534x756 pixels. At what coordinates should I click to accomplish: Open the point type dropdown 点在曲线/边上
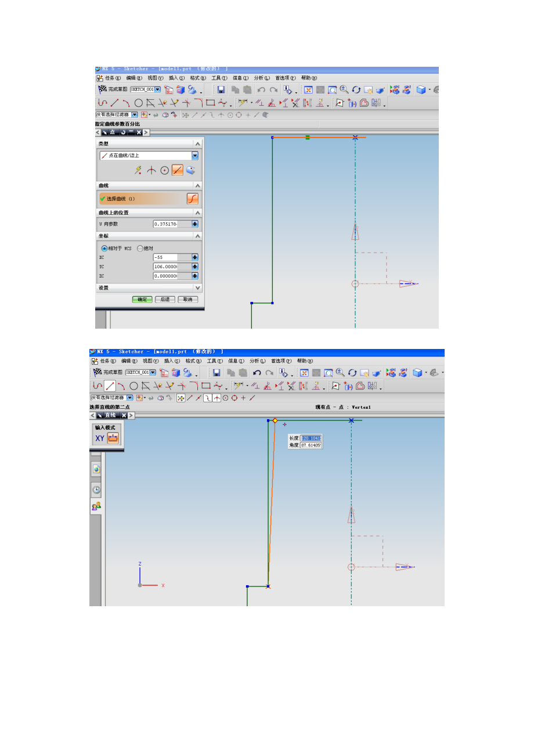pos(195,156)
